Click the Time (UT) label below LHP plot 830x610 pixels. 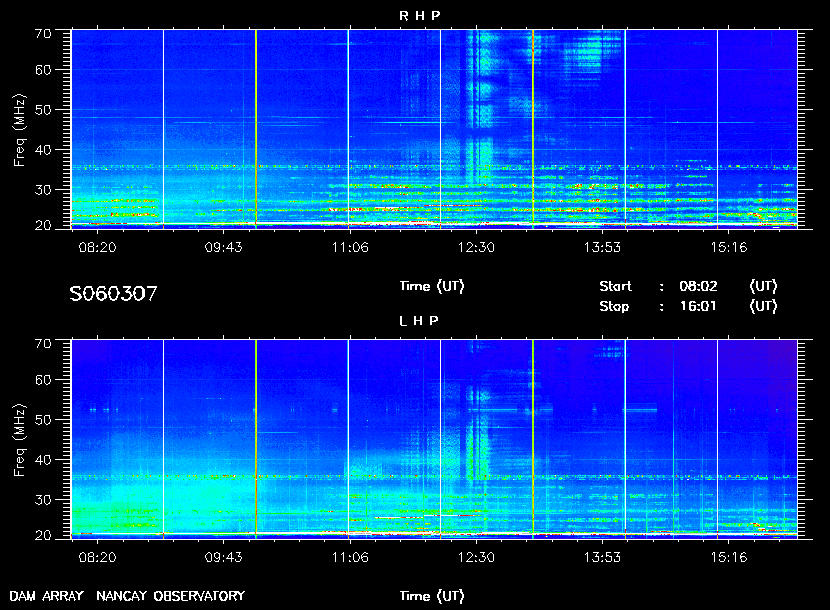pos(432,596)
